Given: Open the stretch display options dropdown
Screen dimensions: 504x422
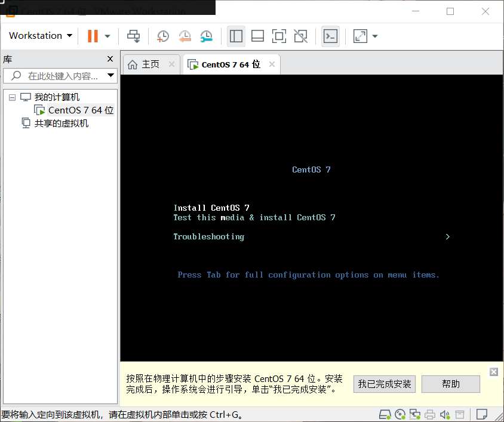Looking at the screenshot, I should 375,36.
